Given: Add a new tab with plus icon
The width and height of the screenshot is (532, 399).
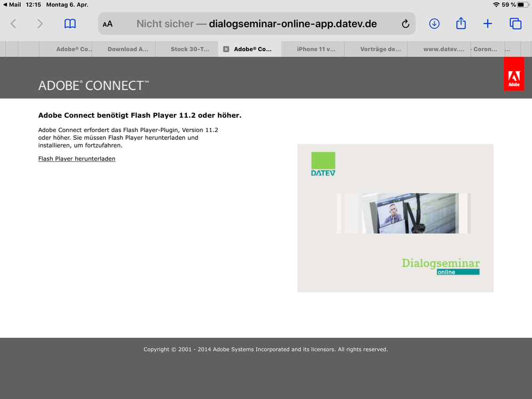Looking at the screenshot, I should pyautogui.click(x=488, y=24).
